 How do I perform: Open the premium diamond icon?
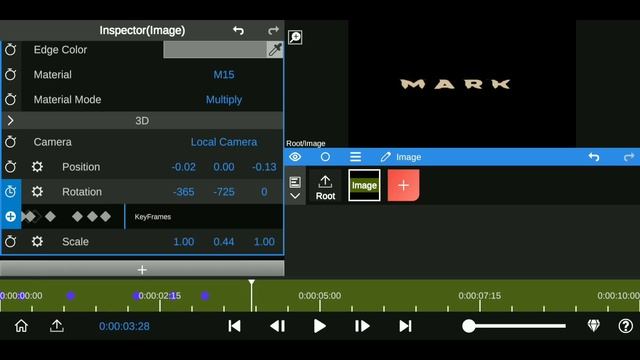pyautogui.click(x=593, y=326)
